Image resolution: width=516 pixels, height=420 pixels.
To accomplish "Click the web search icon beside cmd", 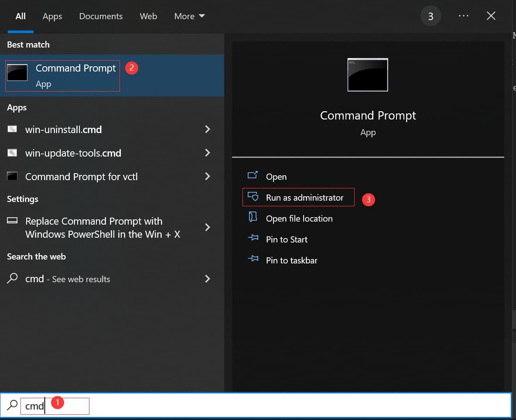I will (x=12, y=279).
